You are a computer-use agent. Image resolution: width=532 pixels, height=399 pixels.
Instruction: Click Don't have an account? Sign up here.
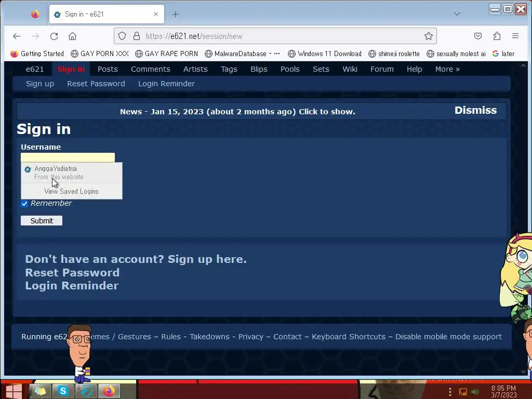[x=136, y=259]
